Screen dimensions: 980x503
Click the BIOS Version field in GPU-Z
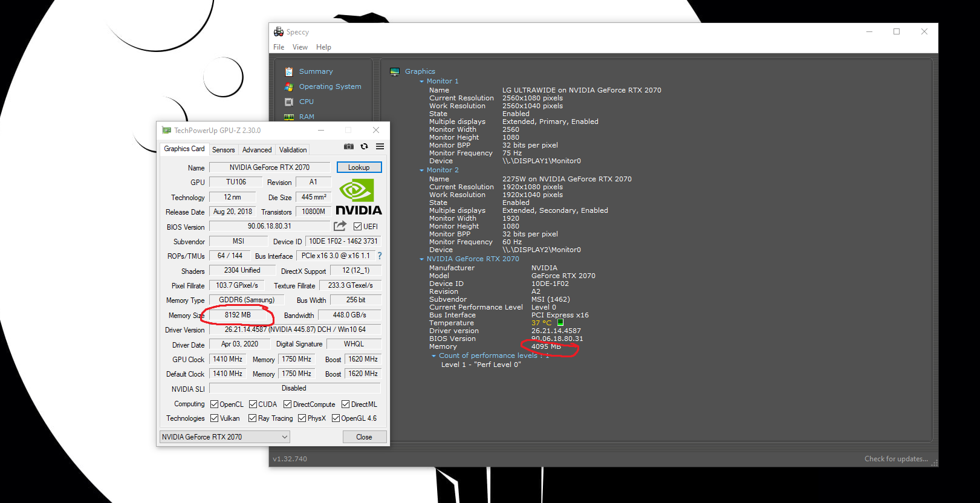click(270, 226)
